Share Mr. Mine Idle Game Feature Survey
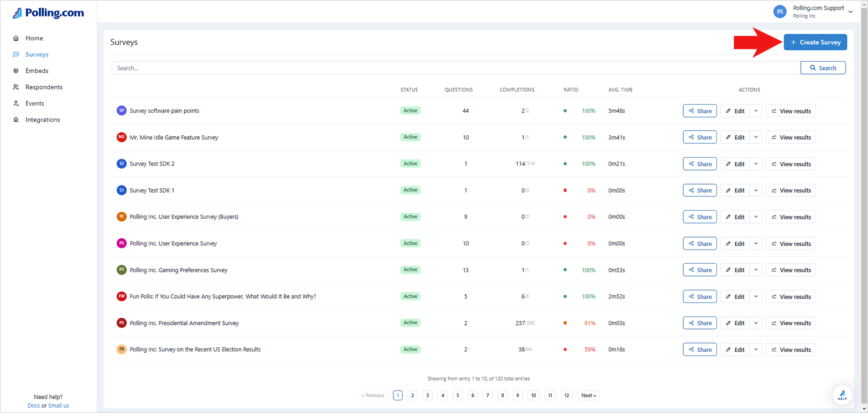The width and height of the screenshot is (868, 413). [x=700, y=138]
